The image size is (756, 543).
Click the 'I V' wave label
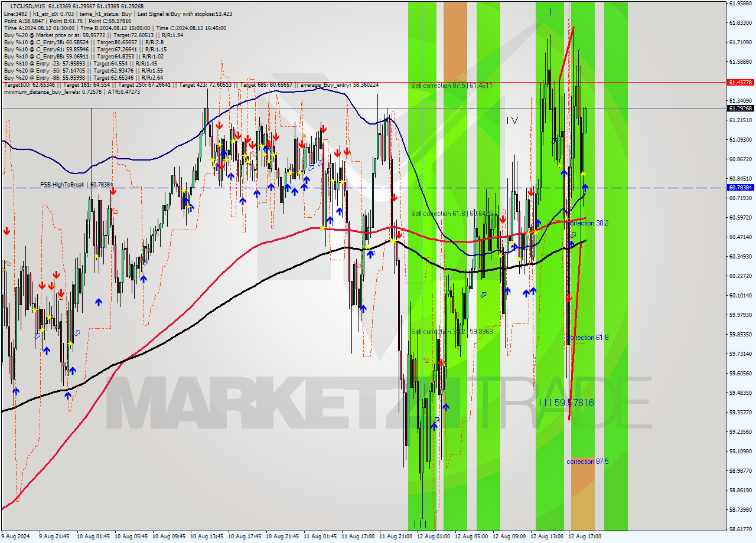tap(512, 120)
